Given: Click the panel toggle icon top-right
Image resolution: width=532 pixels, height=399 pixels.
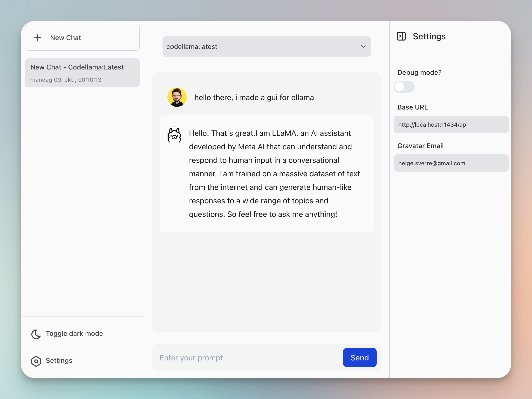Looking at the screenshot, I should pos(401,36).
